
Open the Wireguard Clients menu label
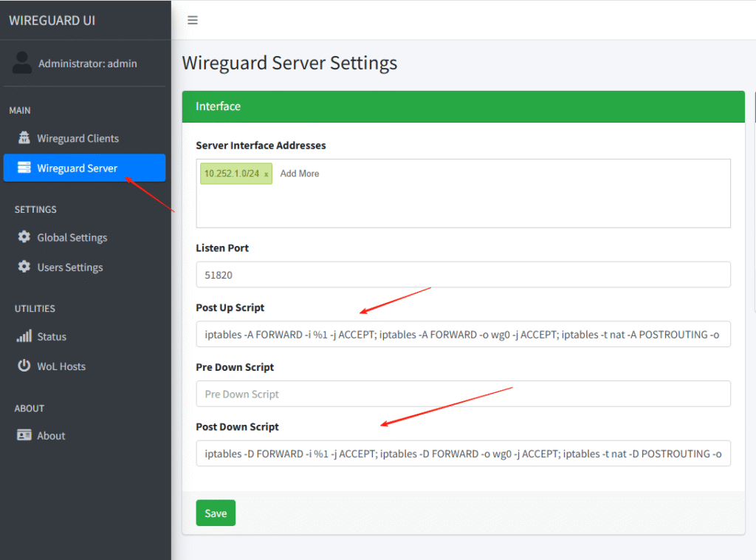pyautogui.click(x=78, y=138)
